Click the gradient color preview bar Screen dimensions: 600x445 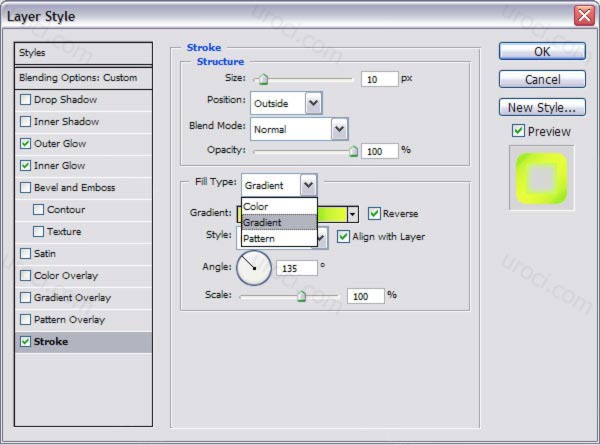333,214
